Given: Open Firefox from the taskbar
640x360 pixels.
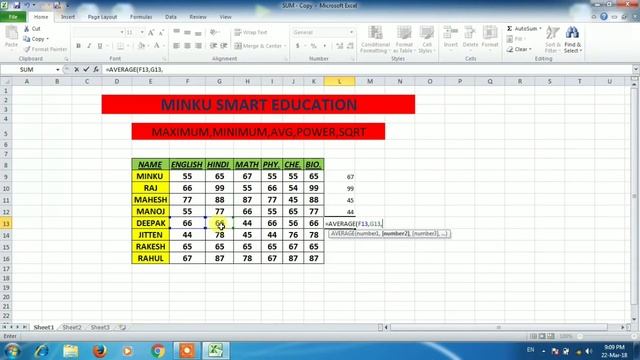Looking at the screenshot, I should coord(100,351).
